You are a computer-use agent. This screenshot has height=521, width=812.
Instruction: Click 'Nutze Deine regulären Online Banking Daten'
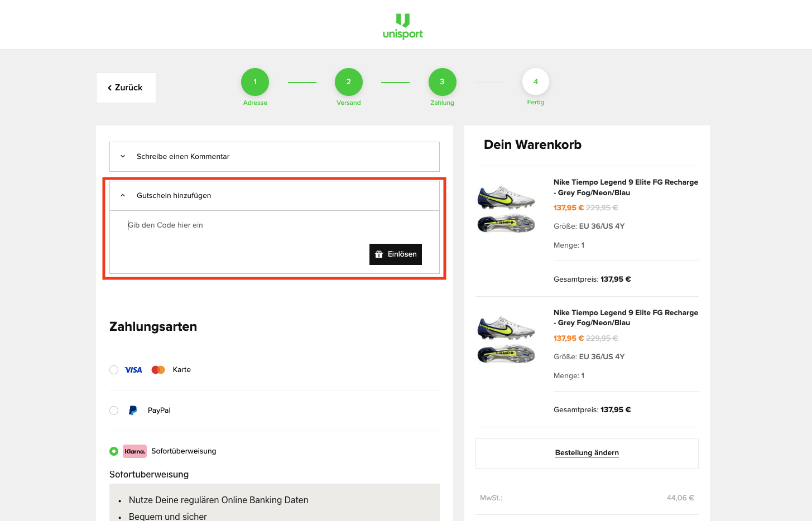pos(218,500)
